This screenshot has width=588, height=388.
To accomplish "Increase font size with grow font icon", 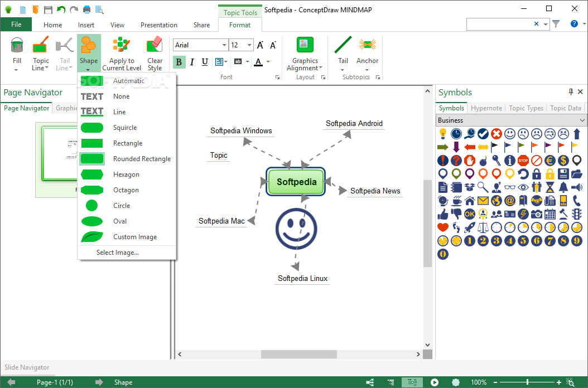I will (261, 45).
